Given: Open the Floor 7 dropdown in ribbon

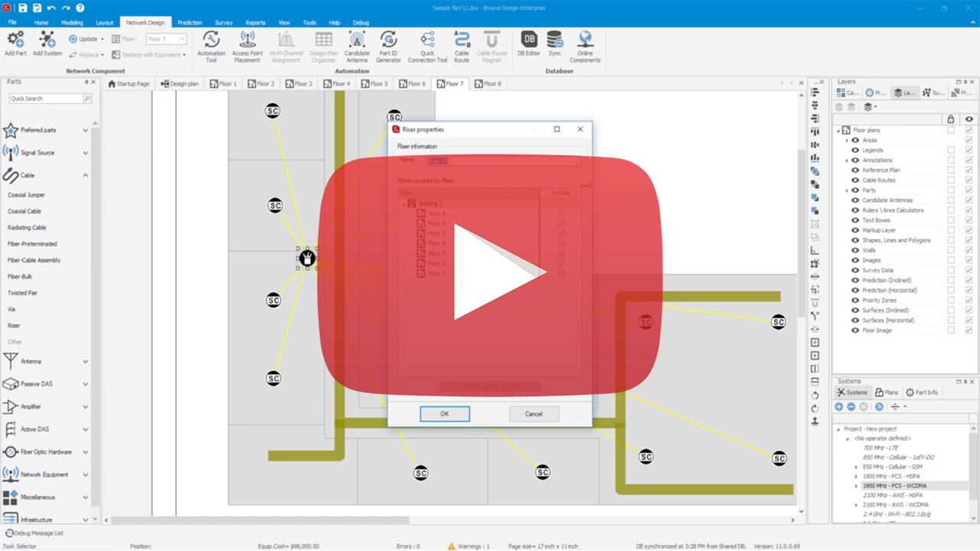Looking at the screenshot, I should click(182, 39).
